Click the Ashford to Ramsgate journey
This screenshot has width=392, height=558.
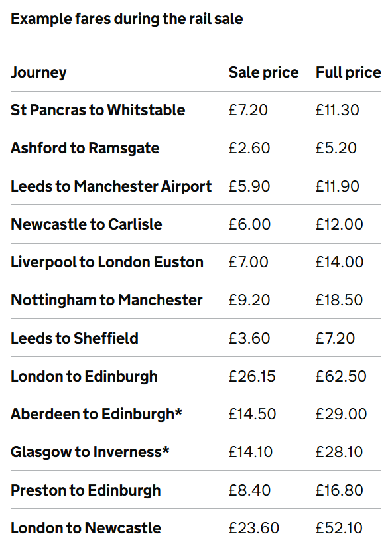(85, 149)
